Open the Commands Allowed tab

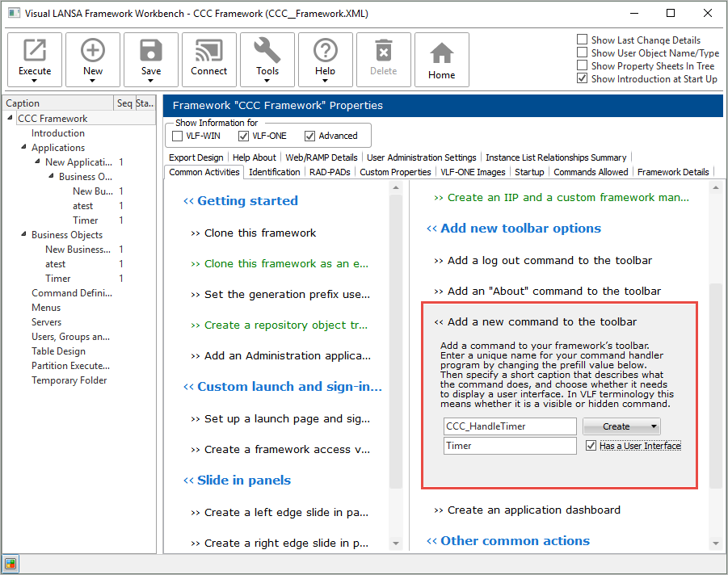[x=591, y=172]
